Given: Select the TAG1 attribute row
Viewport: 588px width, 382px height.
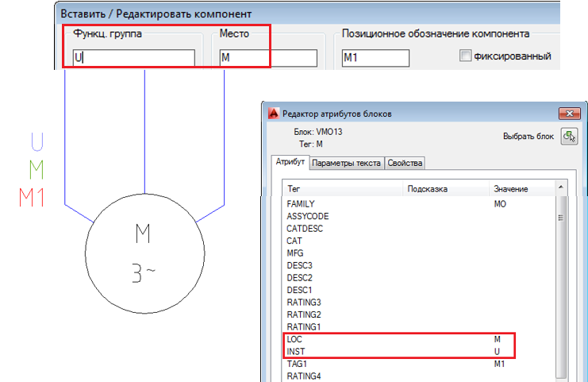Looking at the screenshot, I should point(418,364).
